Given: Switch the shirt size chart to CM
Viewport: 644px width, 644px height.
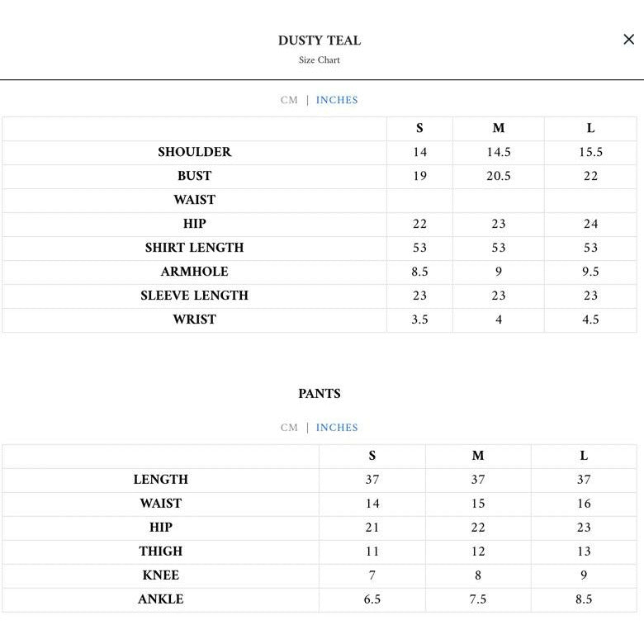Looking at the screenshot, I should [x=289, y=100].
